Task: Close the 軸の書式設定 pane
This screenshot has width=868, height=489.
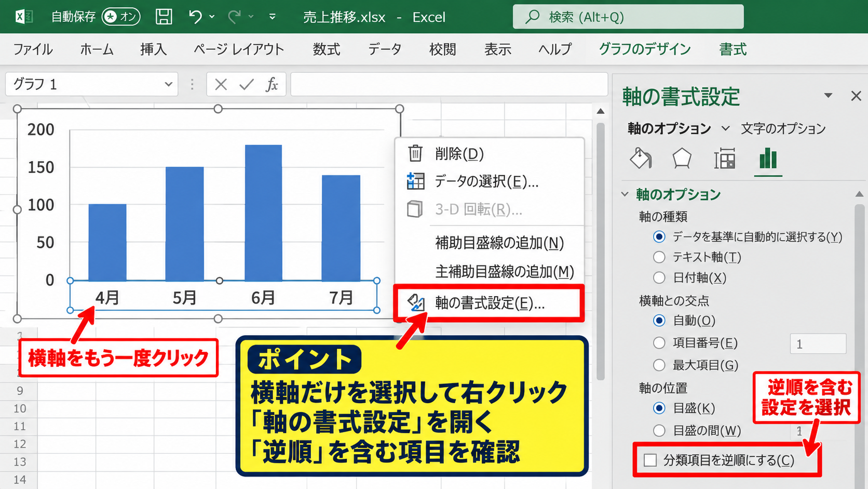Action: point(856,96)
